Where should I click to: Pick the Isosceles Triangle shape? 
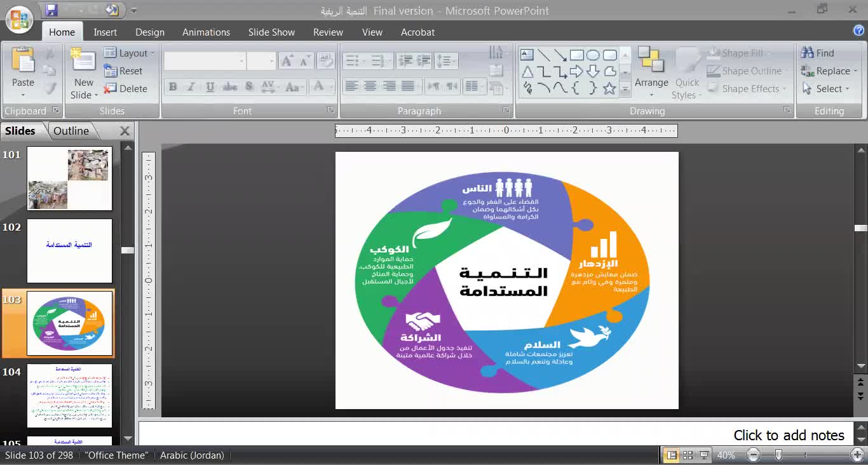pos(527,72)
